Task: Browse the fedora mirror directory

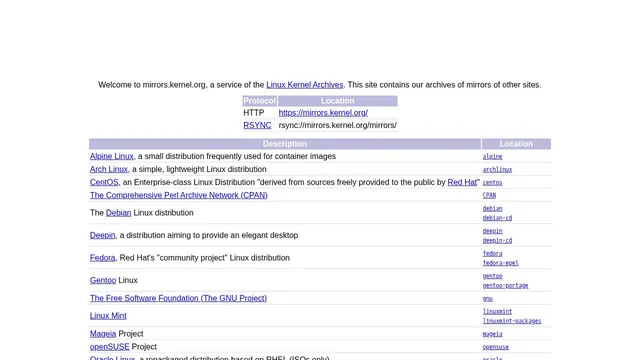Action: point(492,253)
